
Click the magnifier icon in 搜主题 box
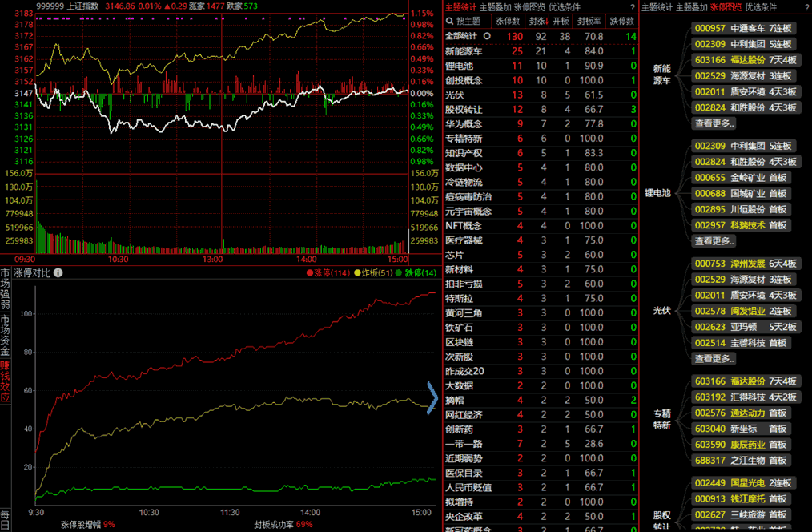[x=451, y=21]
